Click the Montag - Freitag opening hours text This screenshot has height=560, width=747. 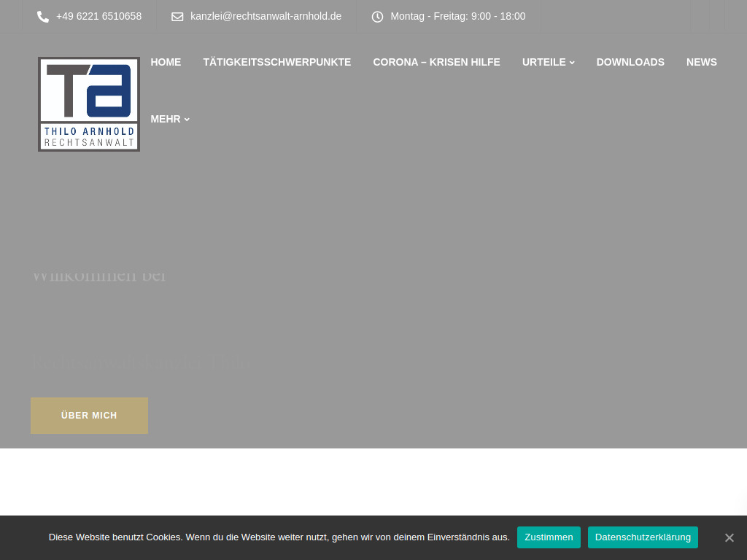[x=458, y=17]
